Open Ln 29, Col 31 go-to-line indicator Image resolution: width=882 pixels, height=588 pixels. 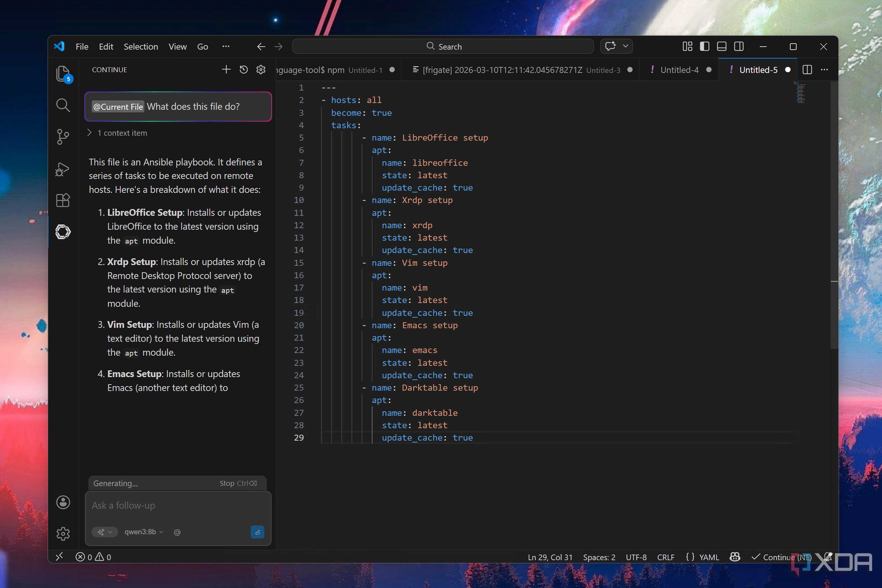coord(550,557)
